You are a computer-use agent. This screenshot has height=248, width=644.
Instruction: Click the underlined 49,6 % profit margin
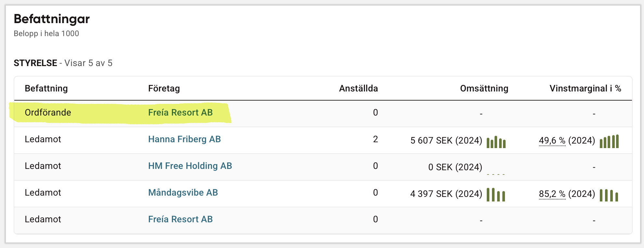552,141
